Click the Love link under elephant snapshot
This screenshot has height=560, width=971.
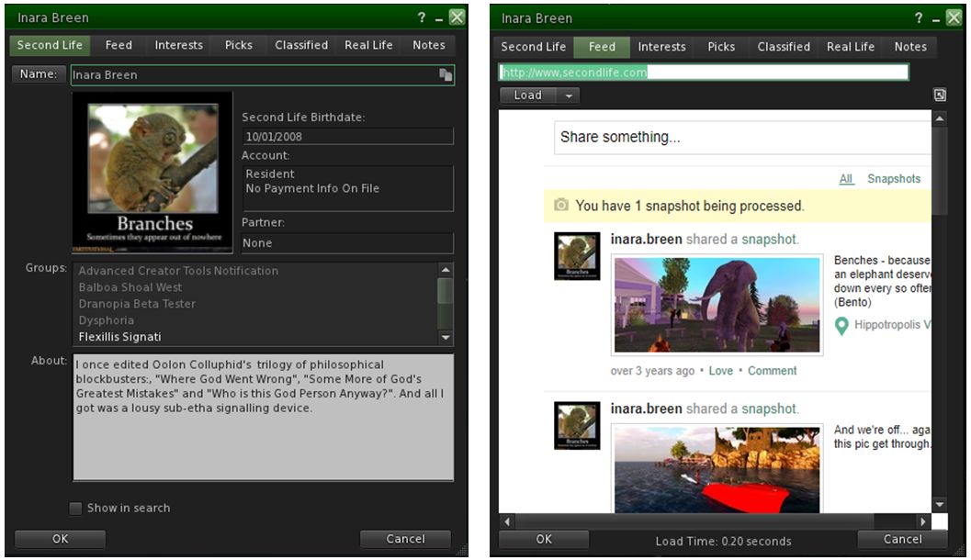(x=720, y=371)
